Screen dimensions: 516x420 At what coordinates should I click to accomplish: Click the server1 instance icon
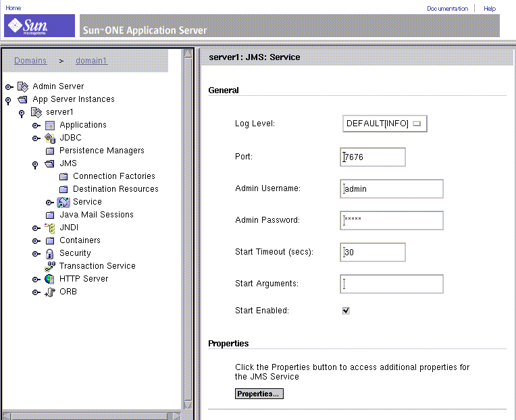(x=36, y=113)
